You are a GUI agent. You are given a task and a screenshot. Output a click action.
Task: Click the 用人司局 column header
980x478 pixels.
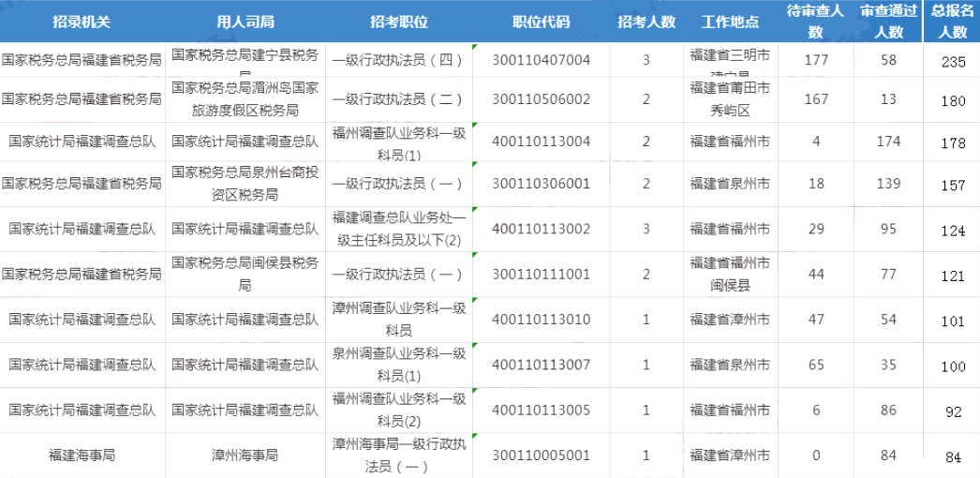pos(245,22)
